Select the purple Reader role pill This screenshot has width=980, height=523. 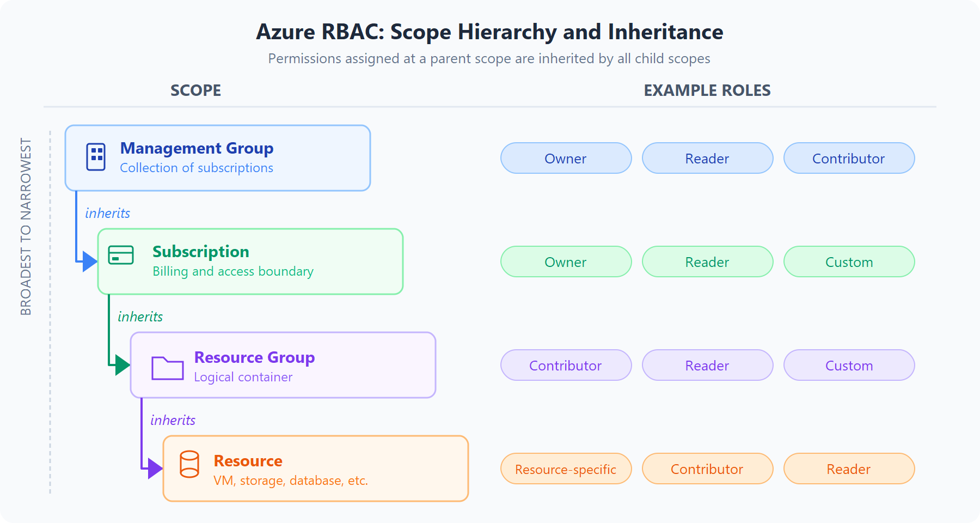click(708, 365)
